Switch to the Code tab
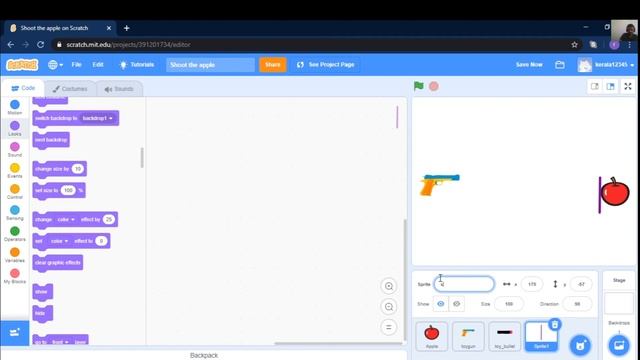This screenshot has width=640, height=360. pyautogui.click(x=23, y=88)
